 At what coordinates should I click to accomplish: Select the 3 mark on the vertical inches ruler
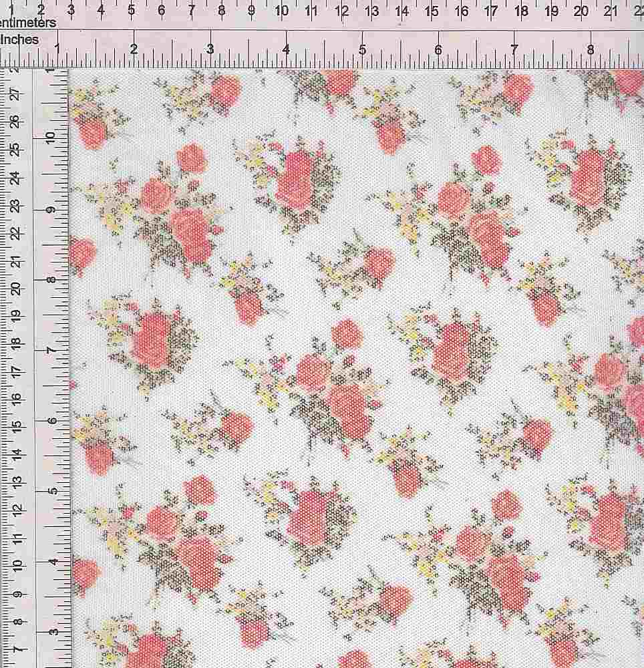[53, 631]
